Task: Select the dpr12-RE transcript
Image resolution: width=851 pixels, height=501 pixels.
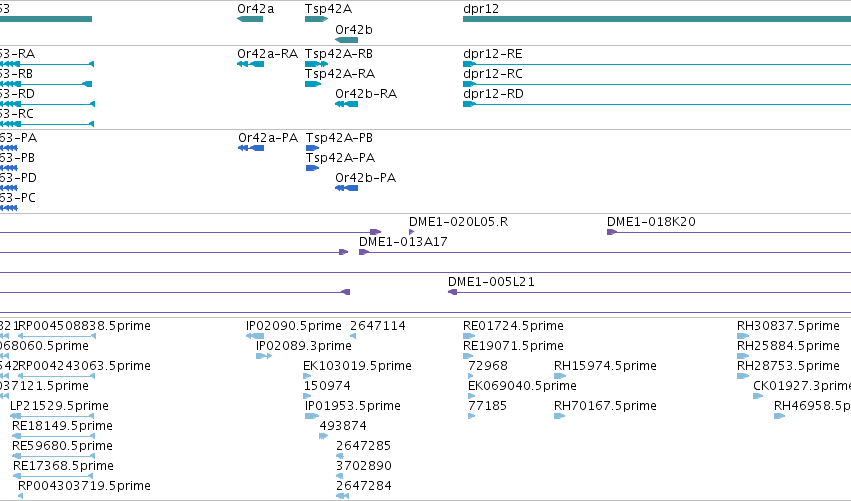Action: click(x=657, y=64)
